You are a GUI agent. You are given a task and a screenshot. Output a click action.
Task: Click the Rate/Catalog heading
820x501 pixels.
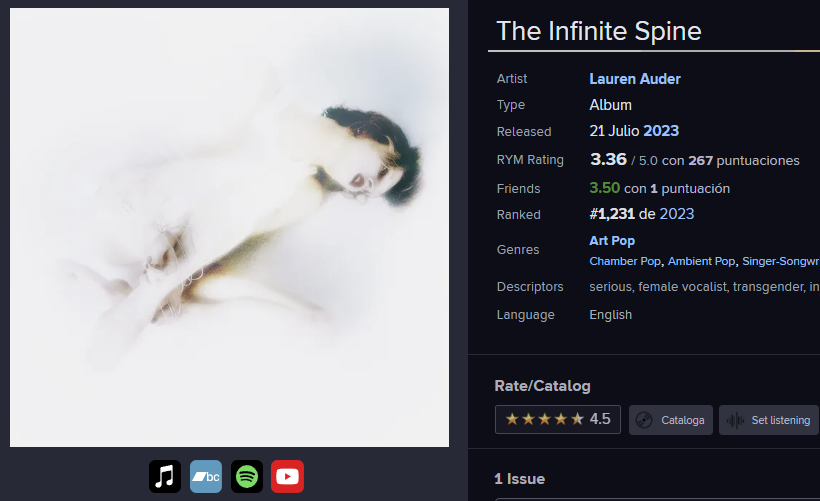click(x=542, y=386)
